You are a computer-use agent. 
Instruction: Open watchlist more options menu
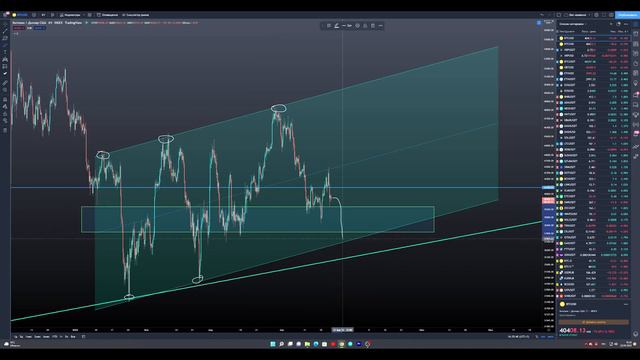click(x=626, y=24)
